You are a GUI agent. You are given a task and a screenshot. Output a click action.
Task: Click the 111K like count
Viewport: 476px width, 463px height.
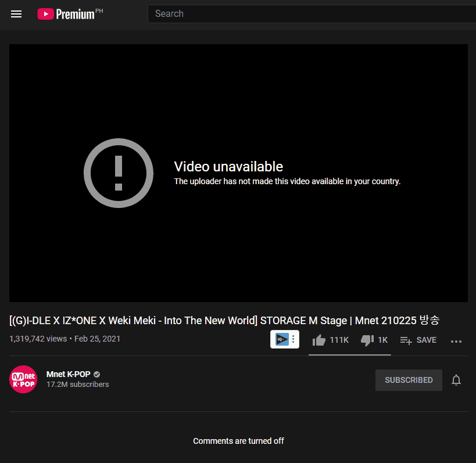click(339, 340)
